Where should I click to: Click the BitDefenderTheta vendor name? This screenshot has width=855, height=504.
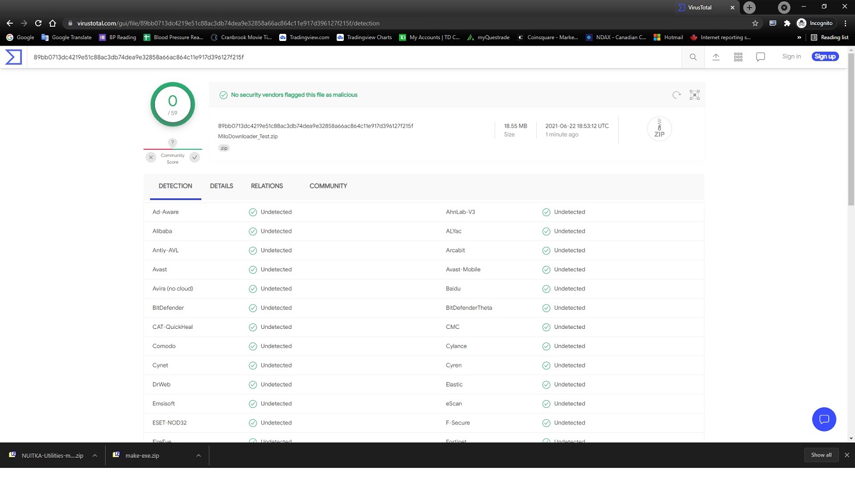pos(469,308)
